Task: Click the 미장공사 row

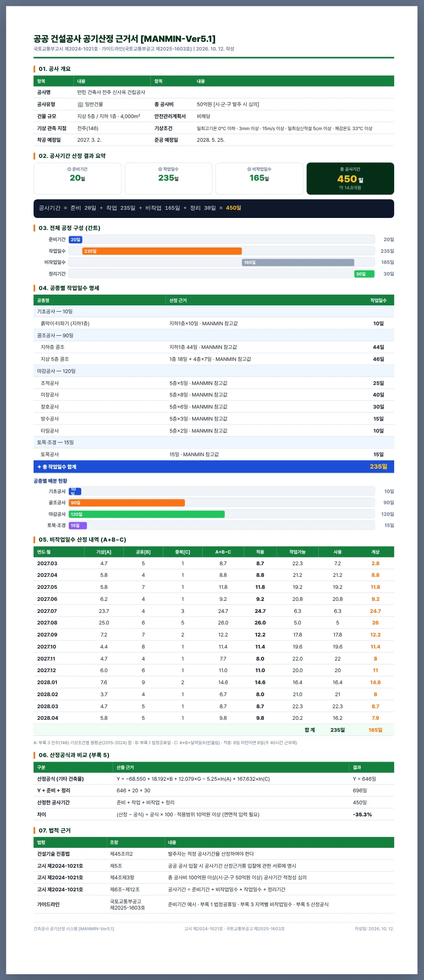Action: click(x=214, y=395)
